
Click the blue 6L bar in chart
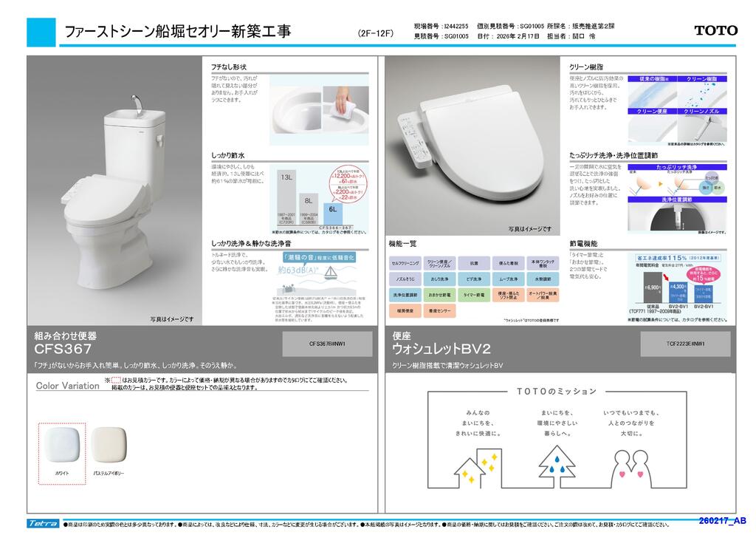tap(333, 214)
